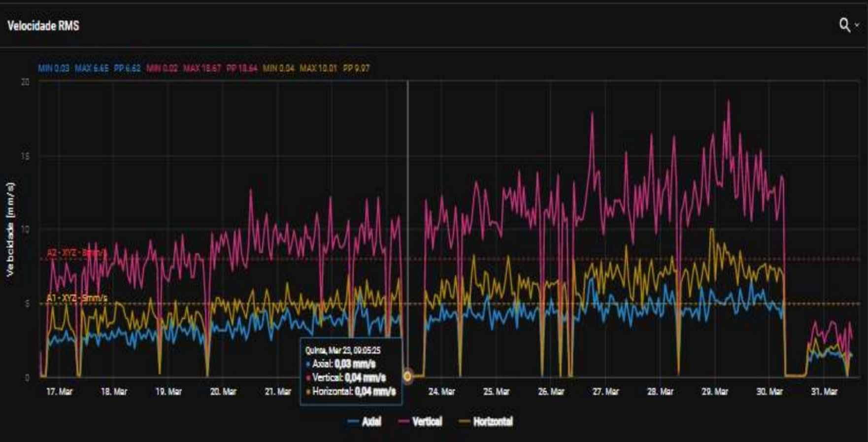This screenshot has height=442, width=868.
Task: Open the zoom magnifier tool
Action: click(844, 25)
